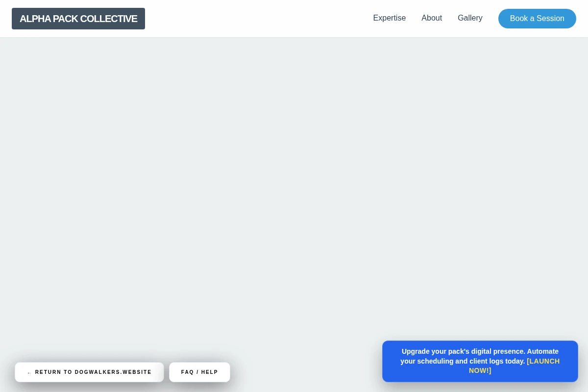This screenshot has height=392, width=588.
Task: Click the Book a Session button
Action: [537, 19]
